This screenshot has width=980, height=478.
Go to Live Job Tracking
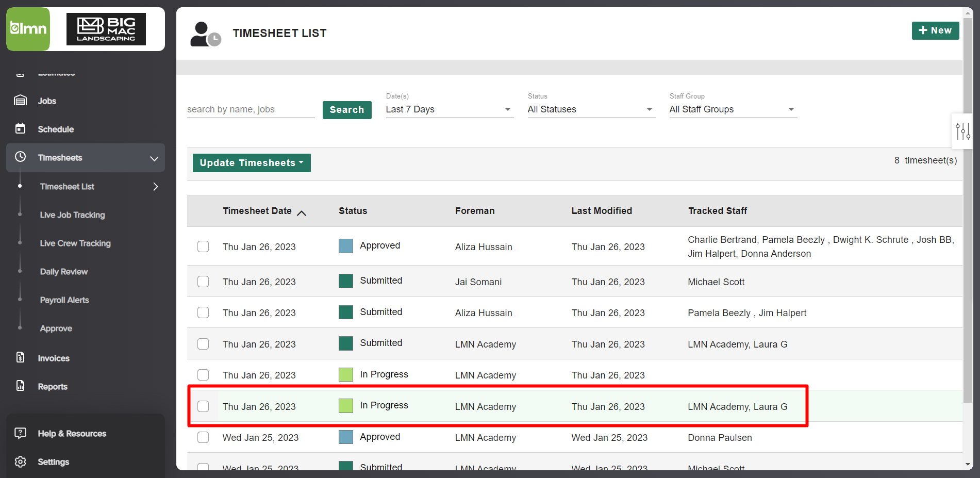click(x=72, y=215)
